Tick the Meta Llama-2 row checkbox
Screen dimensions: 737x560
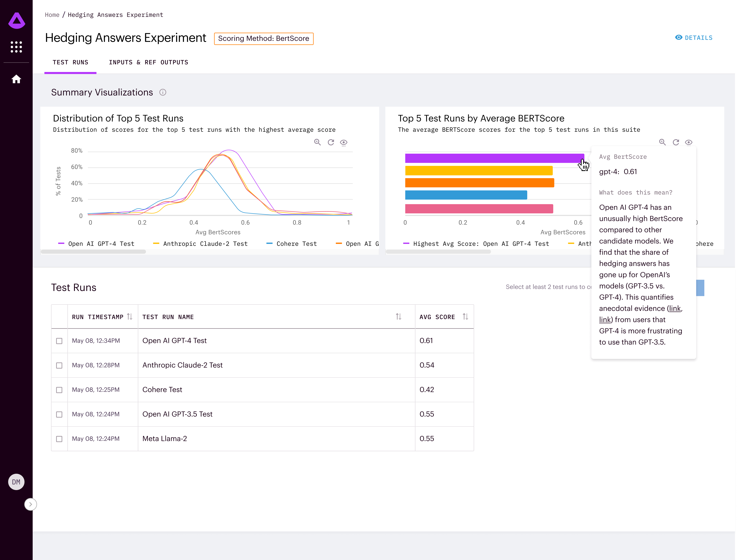(x=59, y=439)
